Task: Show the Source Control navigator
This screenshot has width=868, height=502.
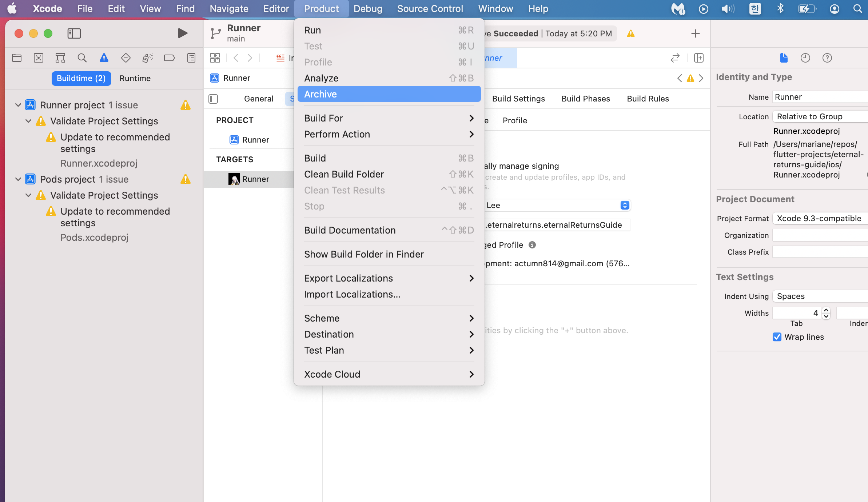Action: click(39, 58)
